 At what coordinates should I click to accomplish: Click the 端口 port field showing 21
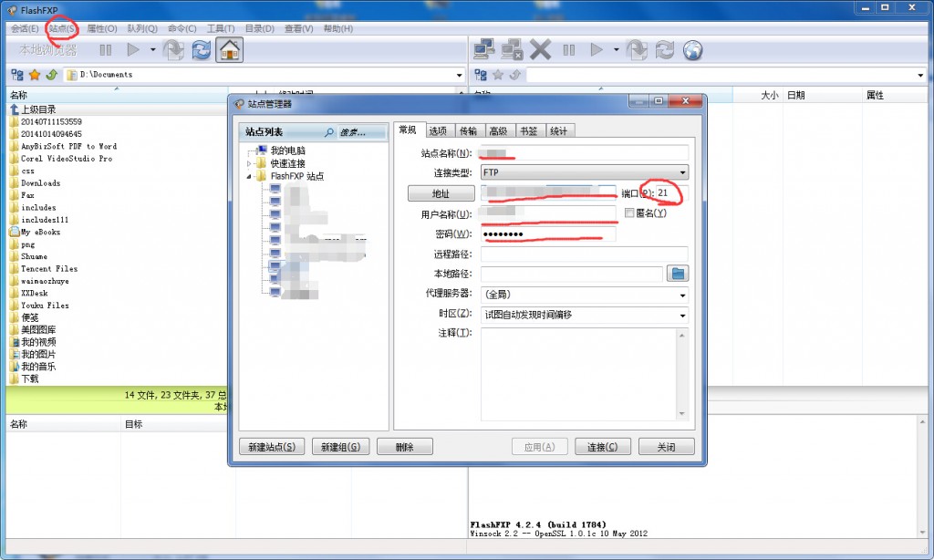(671, 193)
